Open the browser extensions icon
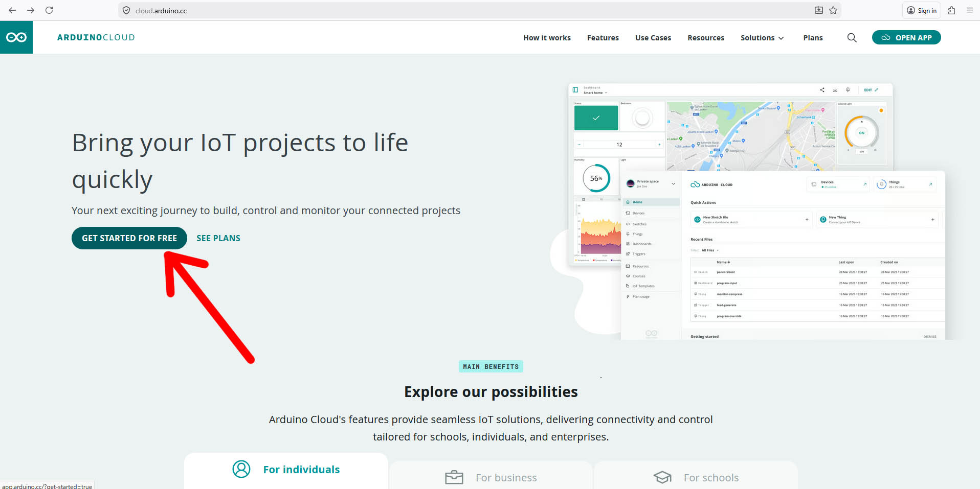980x489 pixels. (x=951, y=10)
